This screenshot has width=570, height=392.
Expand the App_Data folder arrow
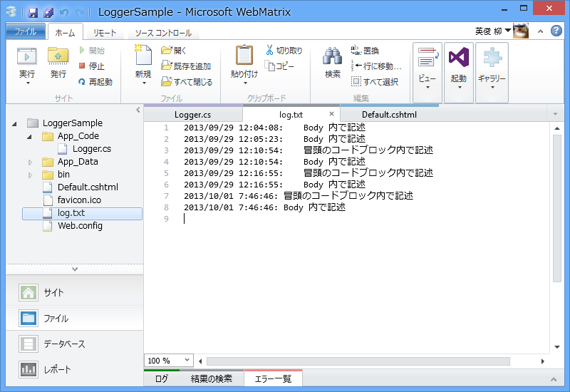[x=30, y=163]
